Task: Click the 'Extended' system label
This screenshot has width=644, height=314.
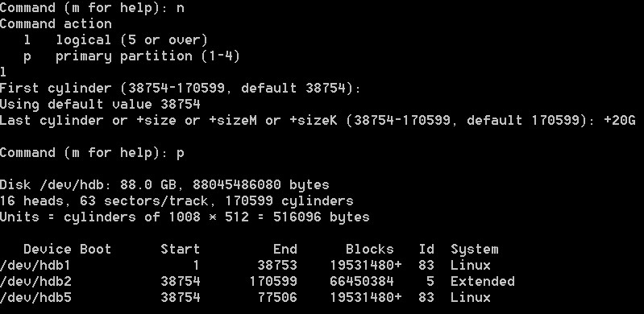Action: tap(483, 282)
